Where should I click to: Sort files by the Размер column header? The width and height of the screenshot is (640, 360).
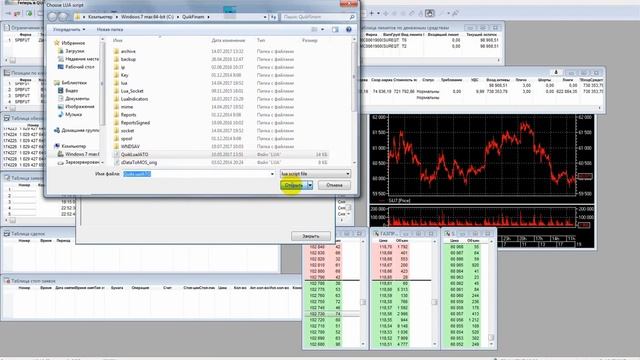tap(310, 40)
